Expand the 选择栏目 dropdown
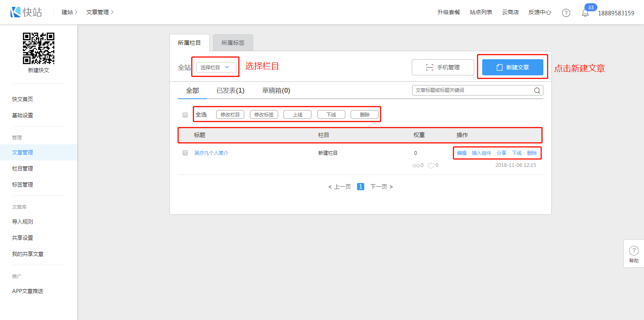 (x=216, y=67)
